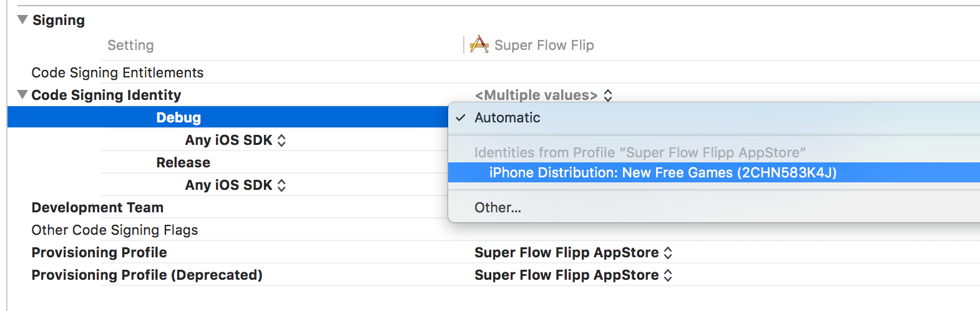
Task: Open Provisioning Profile Super Flow Flipp AppStore dropdown
Action: point(668,253)
